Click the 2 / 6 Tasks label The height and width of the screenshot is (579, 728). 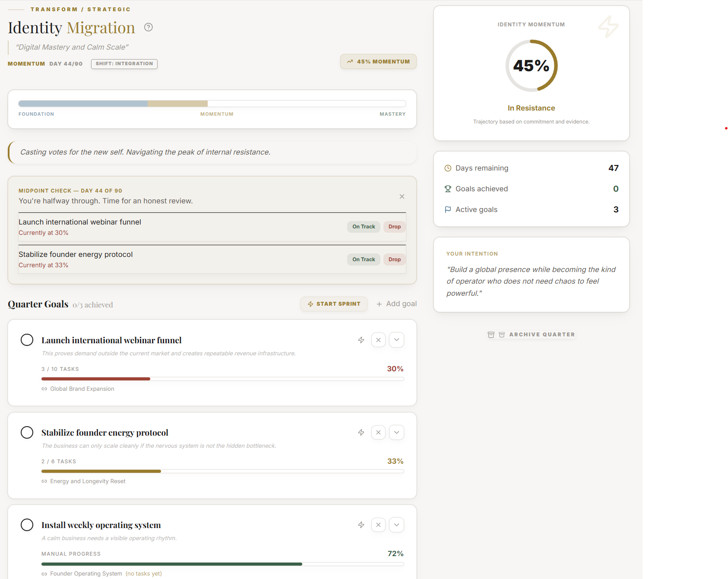pos(59,462)
